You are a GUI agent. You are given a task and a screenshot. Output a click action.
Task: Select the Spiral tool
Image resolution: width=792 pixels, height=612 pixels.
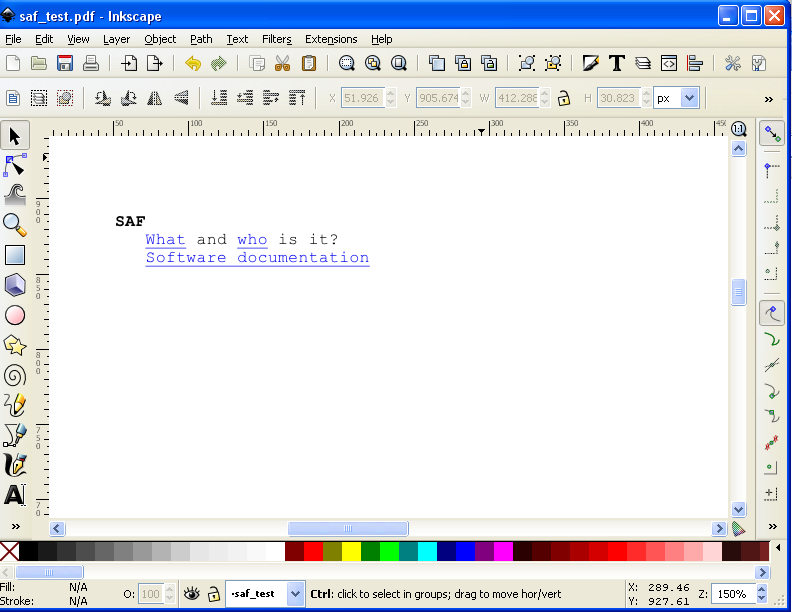15,376
